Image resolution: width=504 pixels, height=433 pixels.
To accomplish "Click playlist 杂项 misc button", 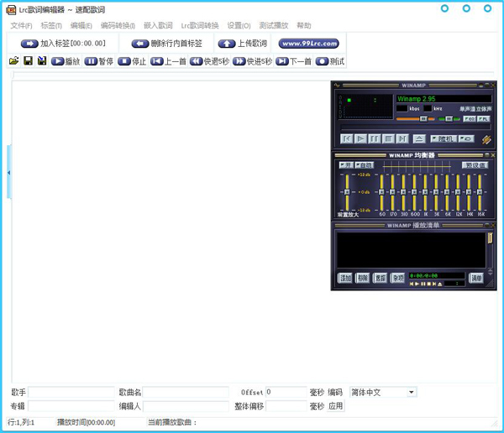I will [398, 278].
